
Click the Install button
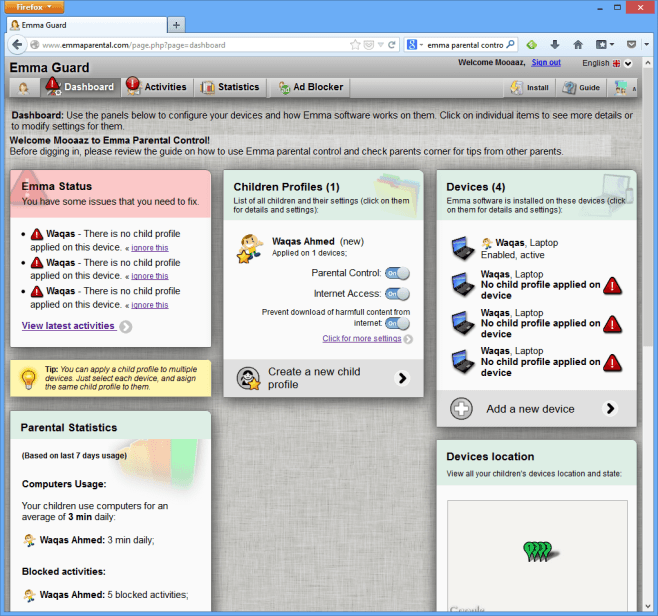pyautogui.click(x=530, y=88)
